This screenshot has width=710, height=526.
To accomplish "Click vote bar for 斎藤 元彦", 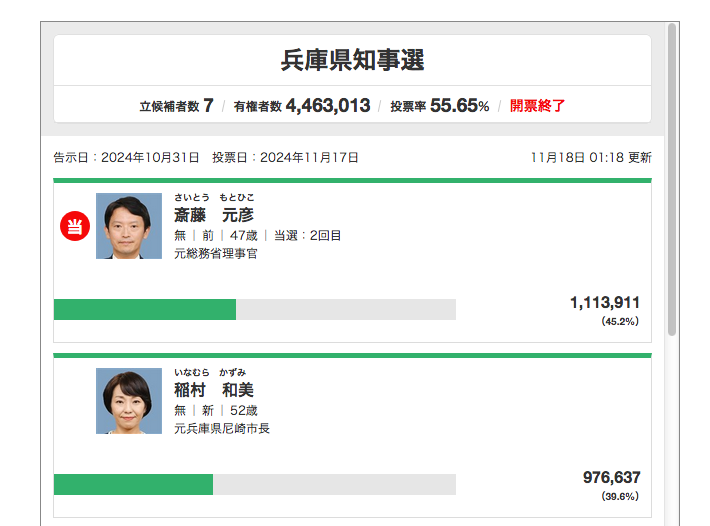I will (x=254, y=309).
